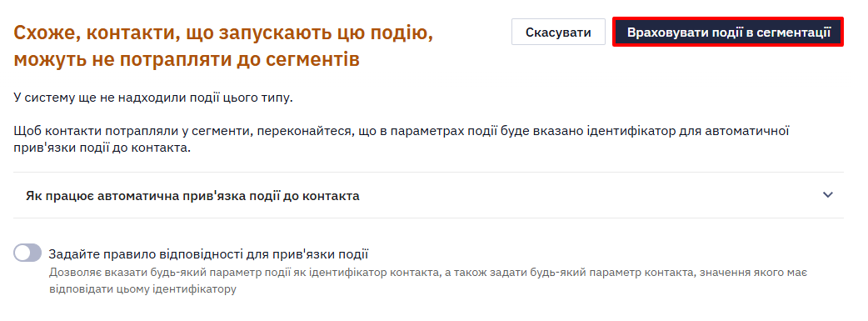
Task: Click the heading line 'Схоже, контакти, що запускають цю подію'
Action: point(223,33)
